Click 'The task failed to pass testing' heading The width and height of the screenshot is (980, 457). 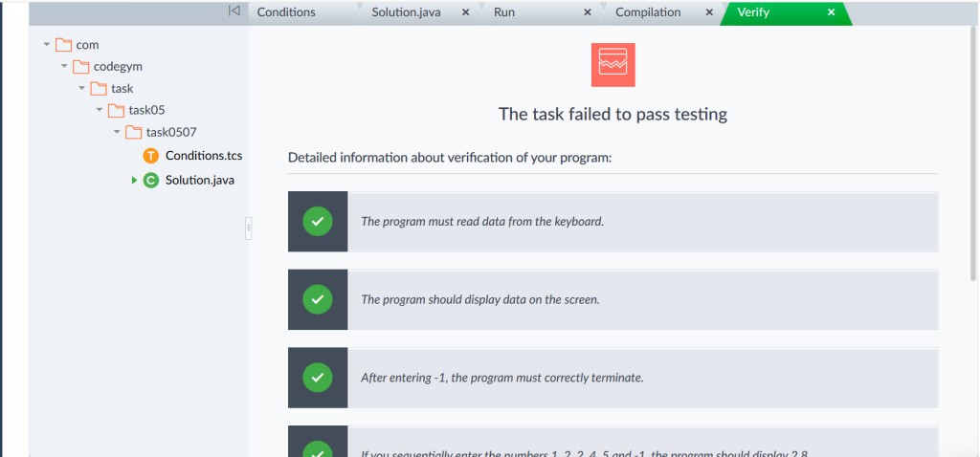612,115
